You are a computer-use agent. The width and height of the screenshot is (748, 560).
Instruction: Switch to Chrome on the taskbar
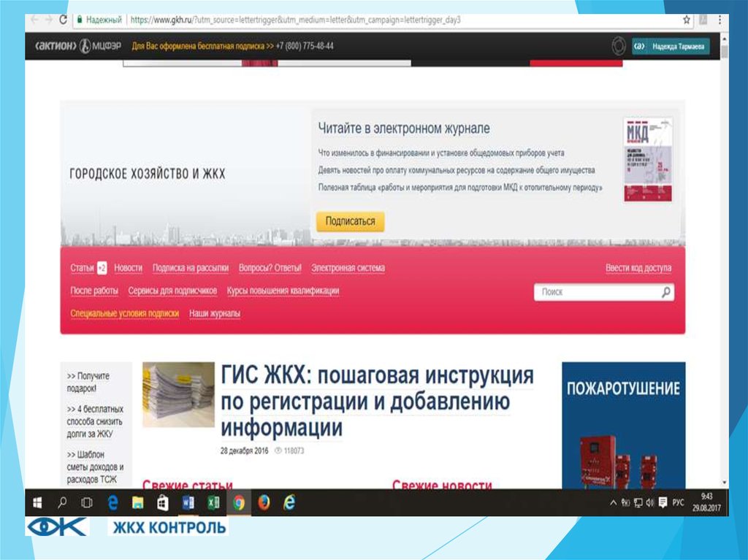coord(239,503)
